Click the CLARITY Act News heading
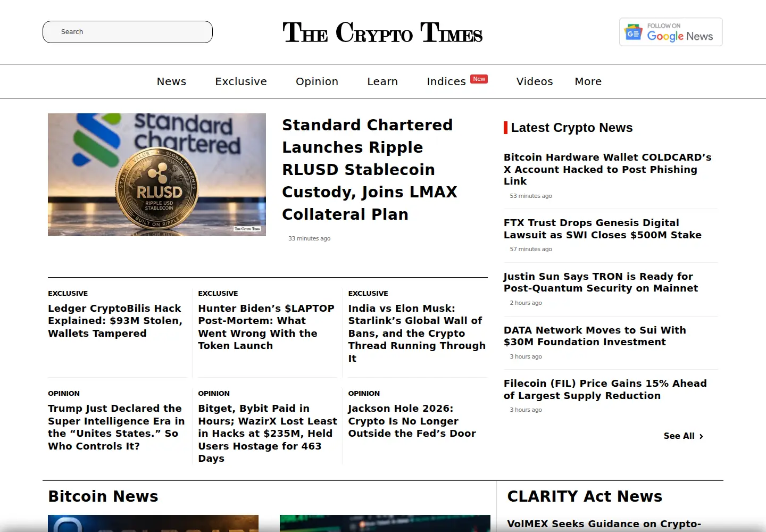 [x=585, y=496]
